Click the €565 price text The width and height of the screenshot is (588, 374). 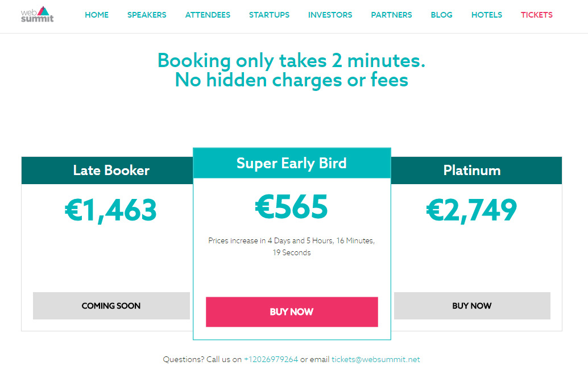click(292, 207)
